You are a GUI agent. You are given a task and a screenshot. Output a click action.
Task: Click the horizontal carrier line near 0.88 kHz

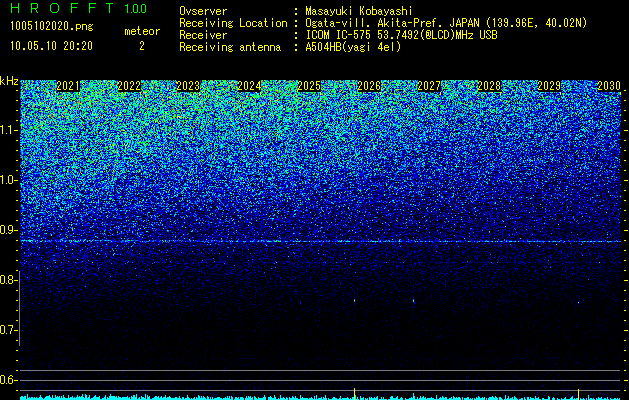(x=321, y=241)
